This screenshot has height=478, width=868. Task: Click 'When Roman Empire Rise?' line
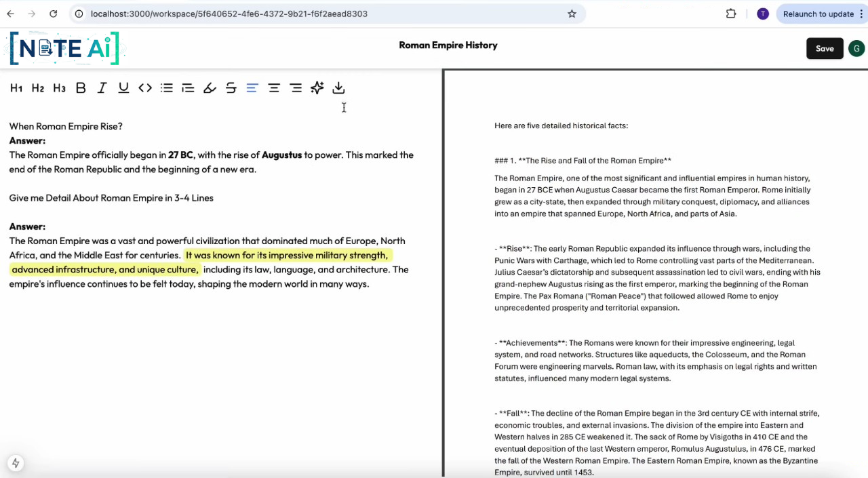tap(66, 126)
